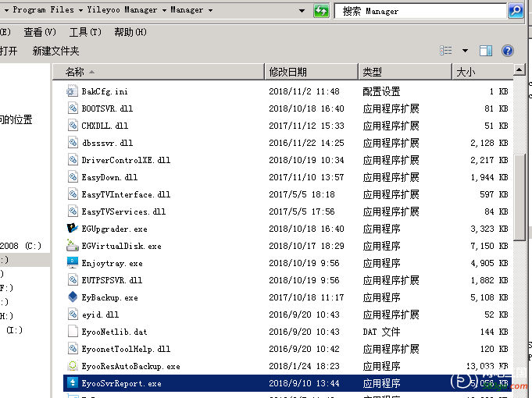Select the (I:) drive in sidebar
This screenshot has width=532, height=398.
[x=14, y=330]
